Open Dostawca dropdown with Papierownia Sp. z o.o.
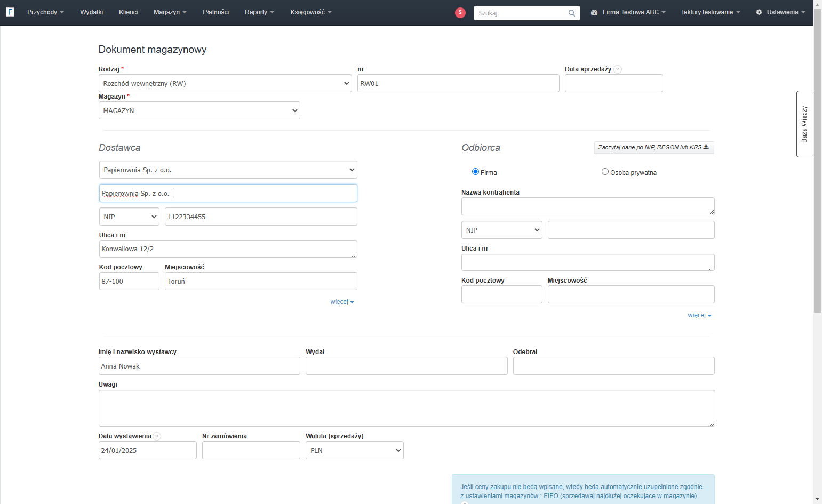Screen dimensions: 822x504 pos(228,170)
